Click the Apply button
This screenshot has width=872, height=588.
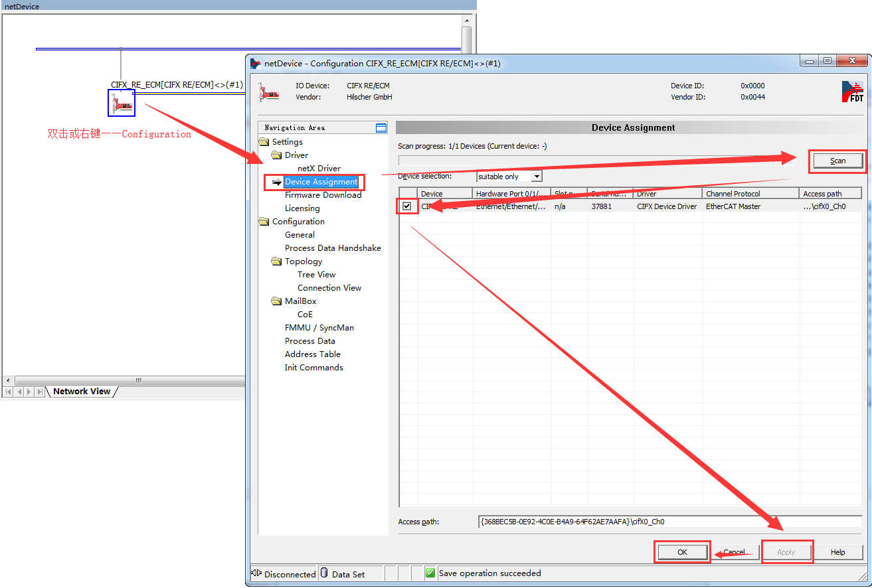click(786, 552)
